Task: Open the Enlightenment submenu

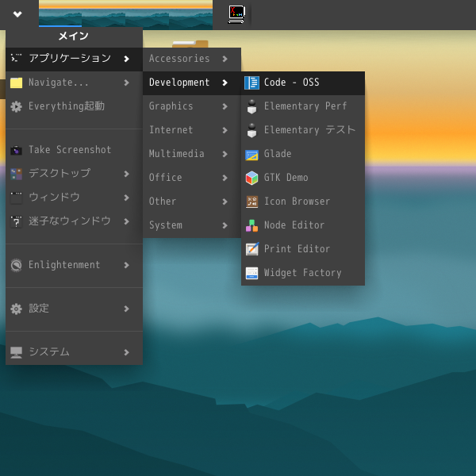Action: [x=74, y=265]
